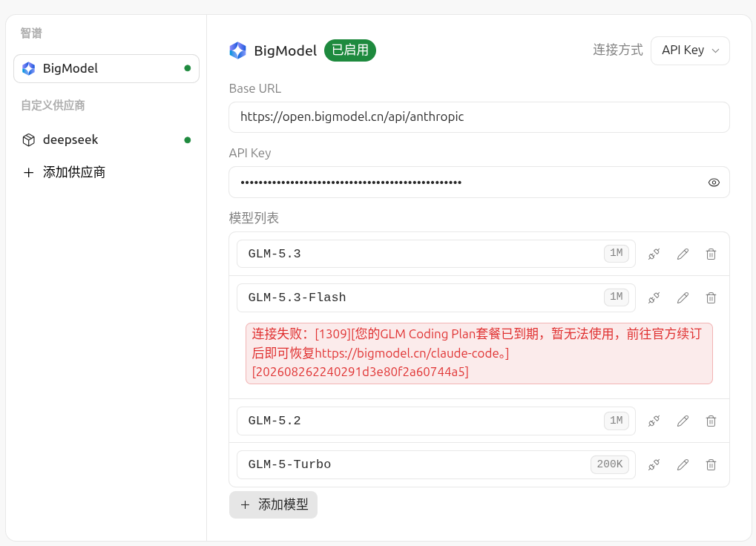
Task: Delete the GLM-5-Turbo model
Action: pos(711,465)
